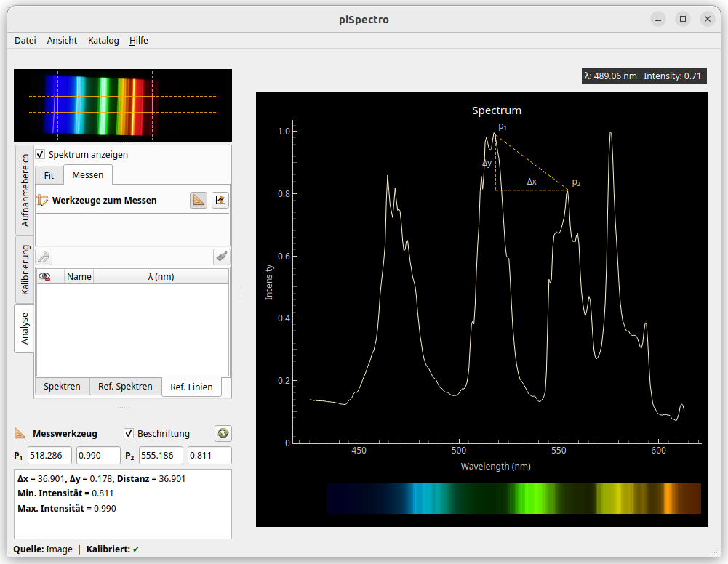This screenshot has width=728, height=564.
Task: Toggle the Beschriftung checkbox
Action: click(129, 433)
